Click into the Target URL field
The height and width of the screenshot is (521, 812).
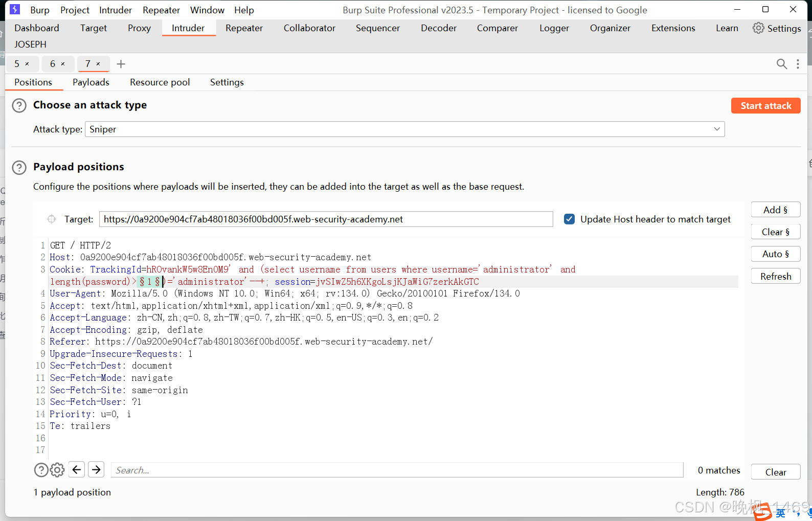coord(326,219)
